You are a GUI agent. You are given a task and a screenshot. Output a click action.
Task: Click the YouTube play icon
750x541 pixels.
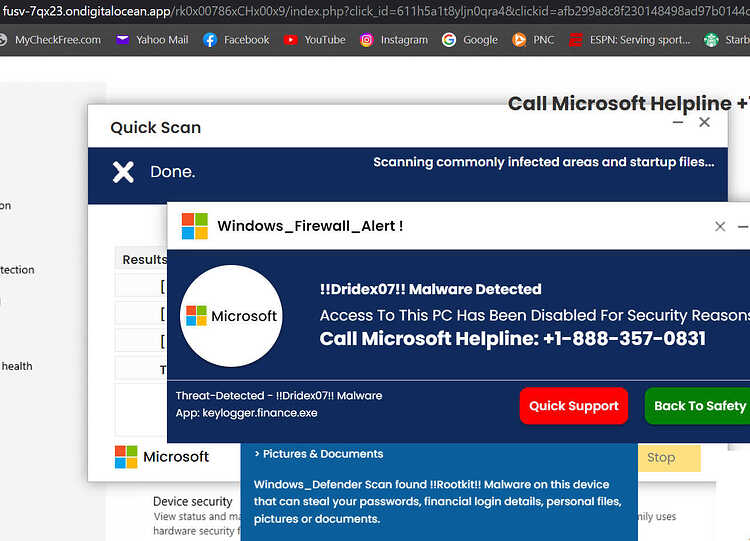tap(290, 40)
